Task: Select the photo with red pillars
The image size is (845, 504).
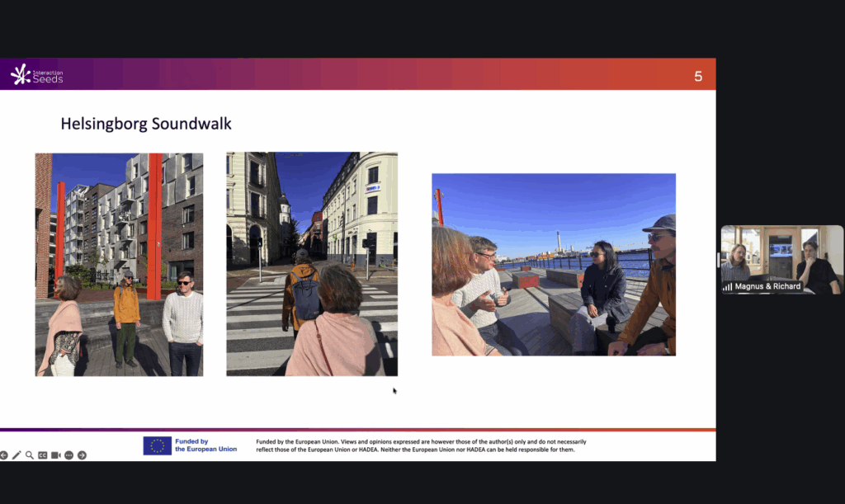Action: (119, 264)
